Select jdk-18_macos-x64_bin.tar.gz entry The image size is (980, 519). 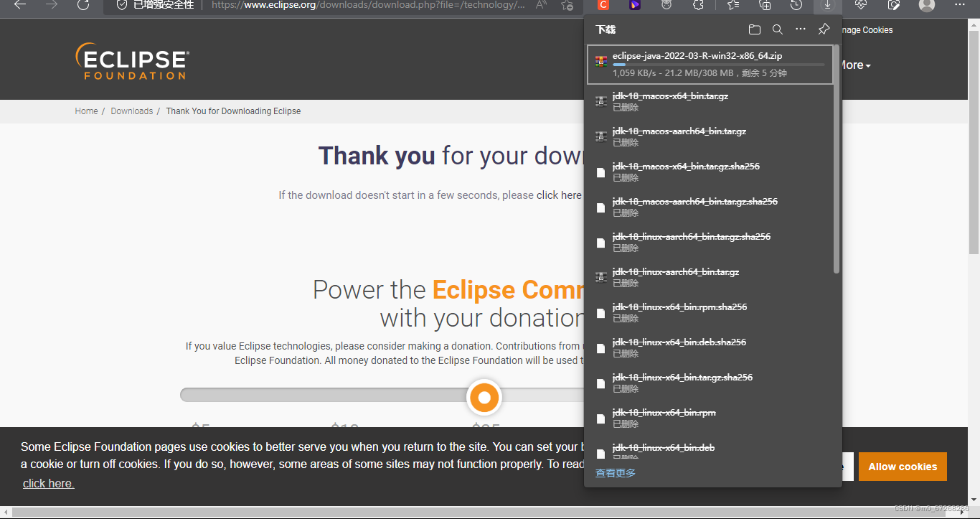point(710,102)
